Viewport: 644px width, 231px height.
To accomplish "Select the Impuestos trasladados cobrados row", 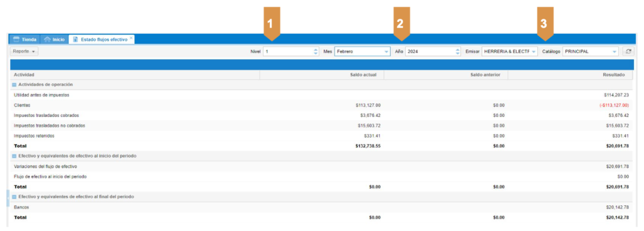I will pyautogui.click(x=321, y=115).
